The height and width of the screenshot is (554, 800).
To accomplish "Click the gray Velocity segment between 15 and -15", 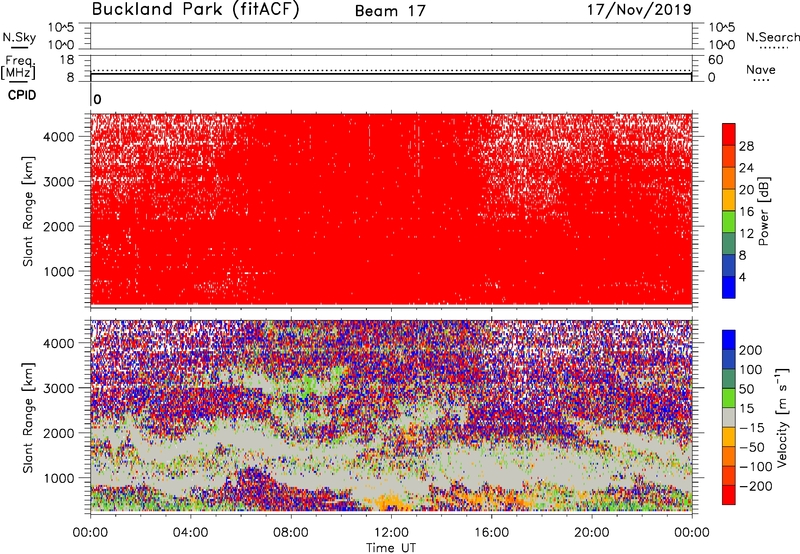I will point(729,417).
